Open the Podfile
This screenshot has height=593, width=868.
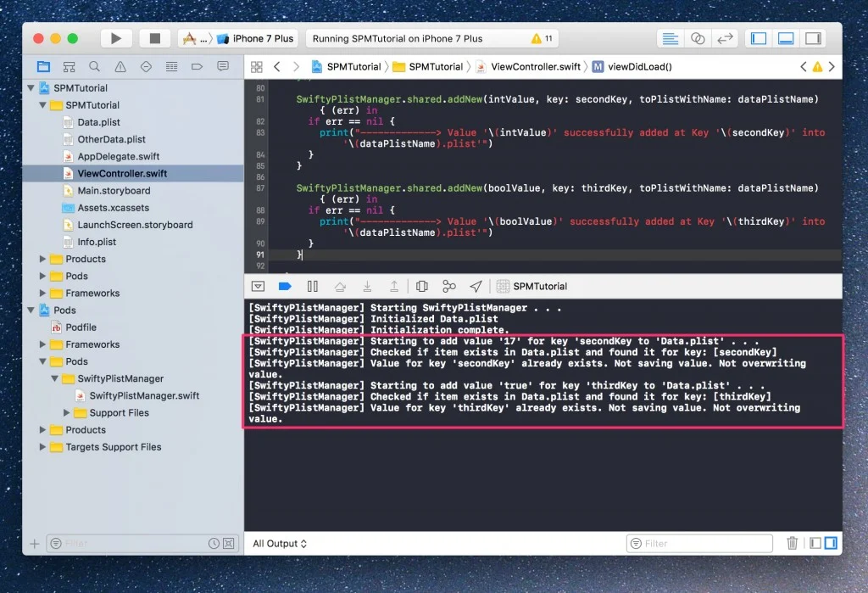81,327
